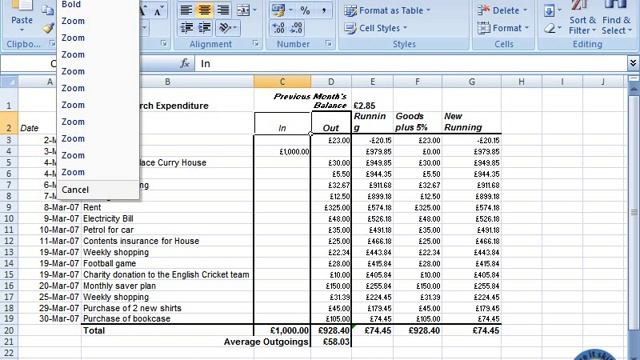Click the Select All corner box
The height and width of the screenshot is (360, 640).
(9, 82)
